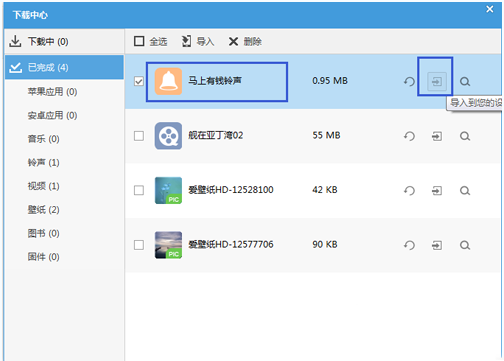504x361 pixels.
Task: Click the file name 舰在亚丁湾02
Action: [x=216, y=135]
